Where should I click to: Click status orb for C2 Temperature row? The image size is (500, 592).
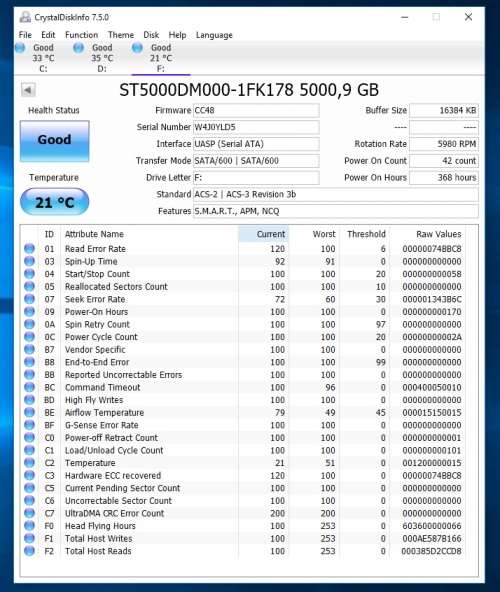pos(29,462)
